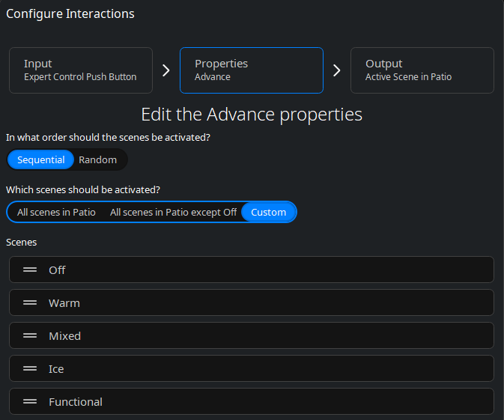This screenshot has width=504, height=420.
Task: Open the Properties Advance step
Action: click(x=252, y=70)
